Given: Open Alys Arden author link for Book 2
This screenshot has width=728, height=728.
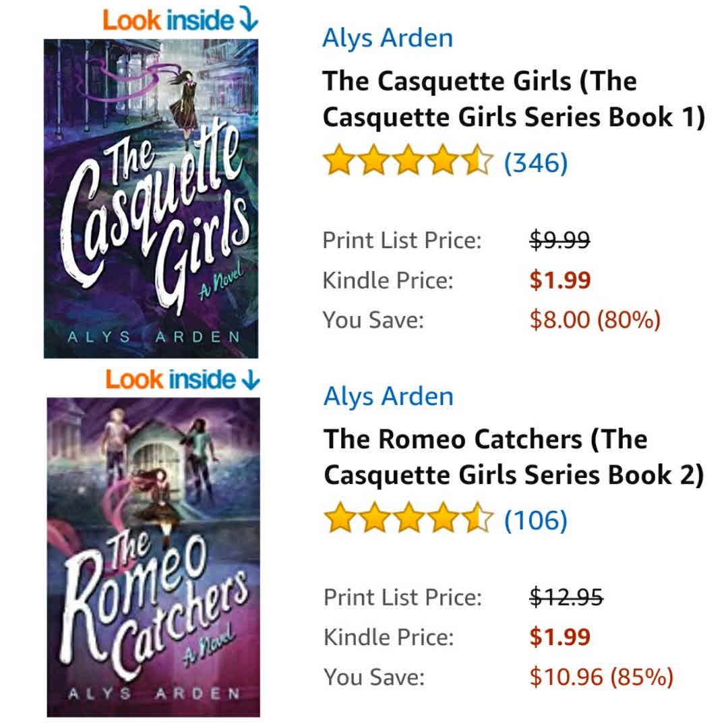Looking at the screenshot, I should click(x=389, y=397).
